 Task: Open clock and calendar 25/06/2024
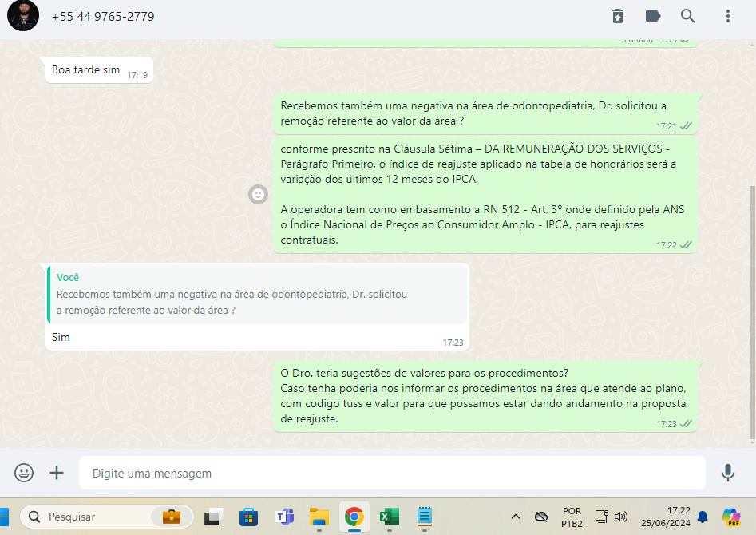pyautogui.click(x=665, y=517)
